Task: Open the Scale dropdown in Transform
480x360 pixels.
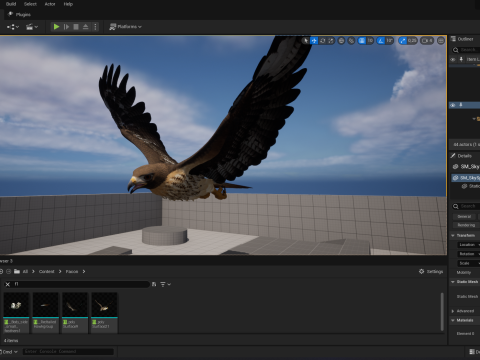Action: coord(468,263)
